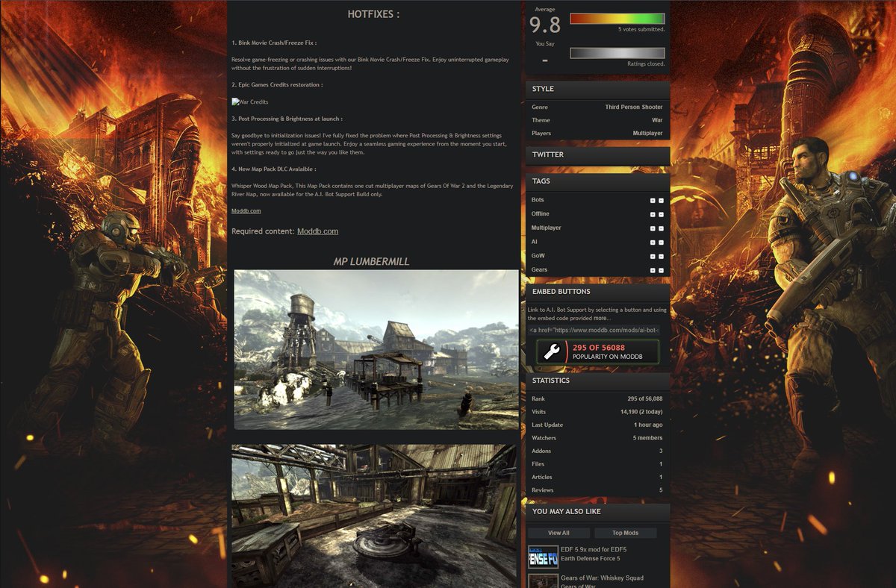Click the 'more...' link in Embed Buttons
The image size is (896, 588).
[x=602, y=318]
